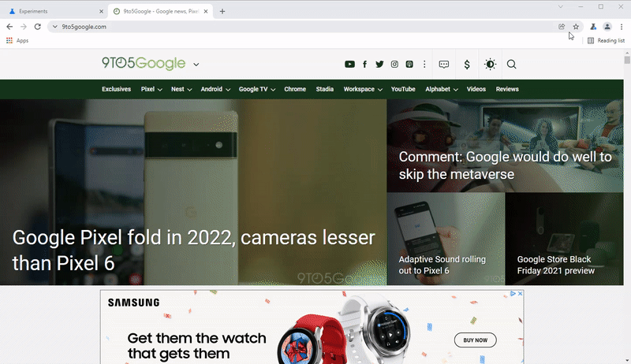Image resolution: width=631 pixels, height=364 pixels.
Task: Open the 9to5Google YouTube channel icon
Action: [349, 65]
